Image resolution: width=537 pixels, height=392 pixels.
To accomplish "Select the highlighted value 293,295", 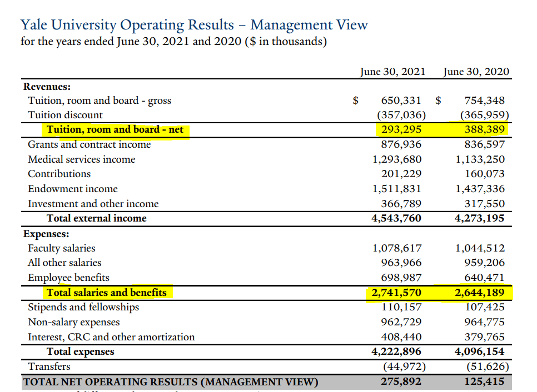I will [401, 129].
